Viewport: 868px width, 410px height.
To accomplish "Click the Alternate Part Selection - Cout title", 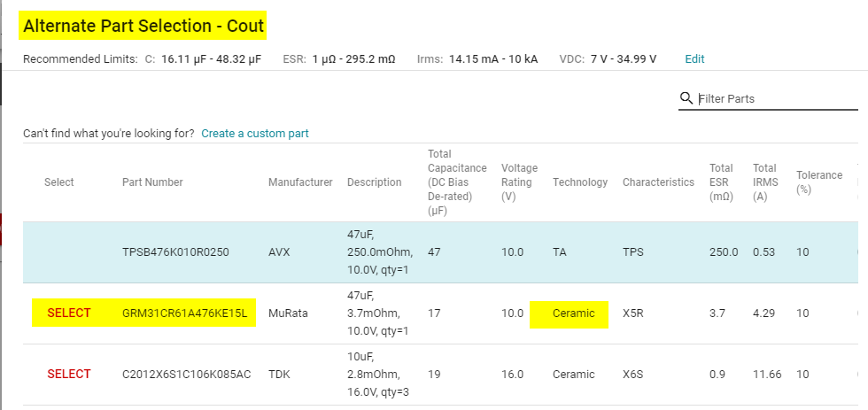I will (143, 26).
